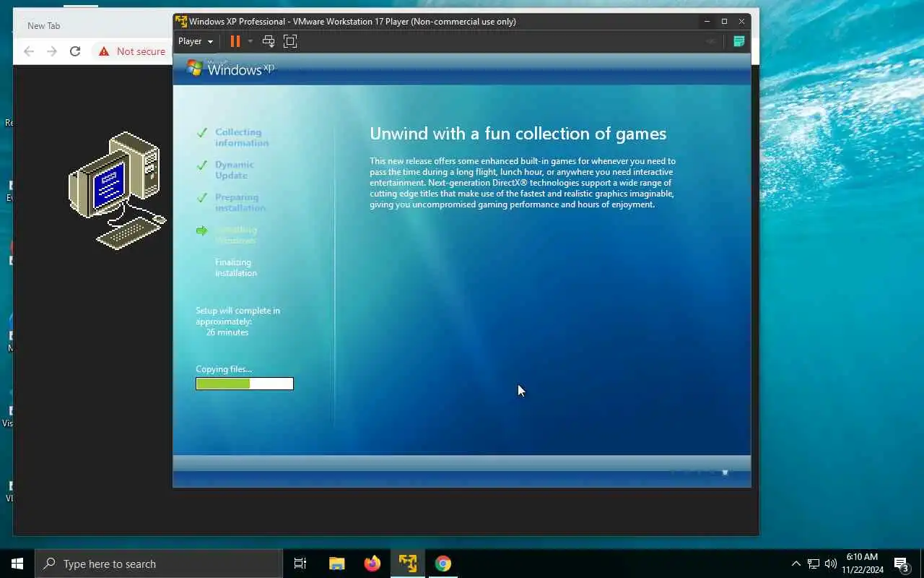
Task: Pause the virtual machine with the orange button
Action: pos(235,41)
